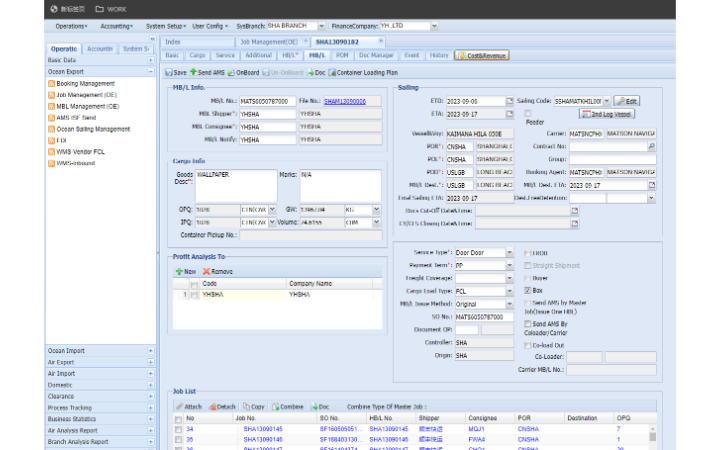This screenshot has height=450, width=720.
Task: Open the Accounting menu
Action: click(117, 27)
